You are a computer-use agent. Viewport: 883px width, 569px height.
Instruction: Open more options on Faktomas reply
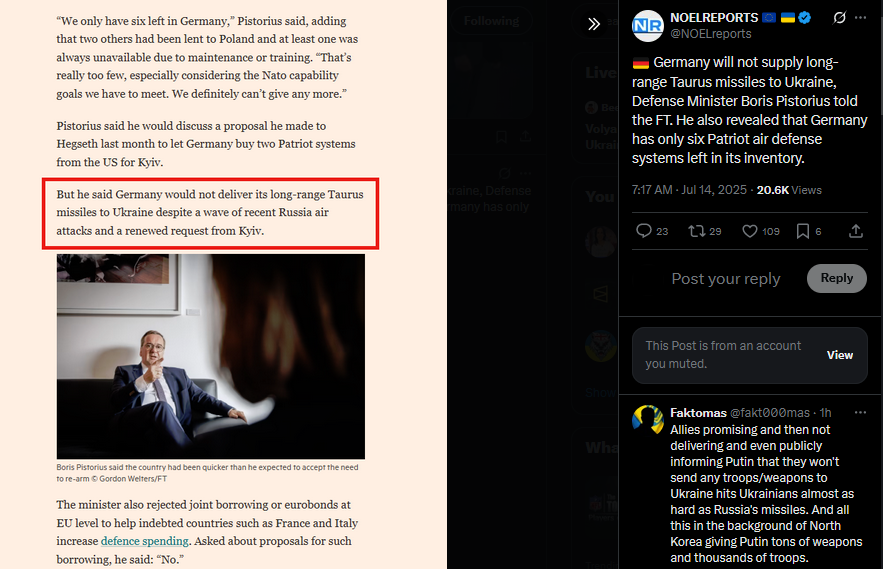pos(860,413)
